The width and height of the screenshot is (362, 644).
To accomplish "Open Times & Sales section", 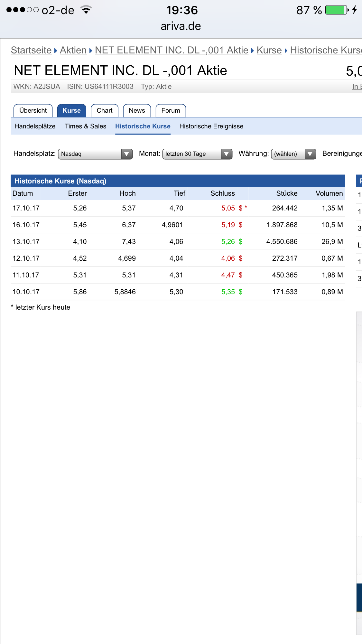I will point(86,126).
